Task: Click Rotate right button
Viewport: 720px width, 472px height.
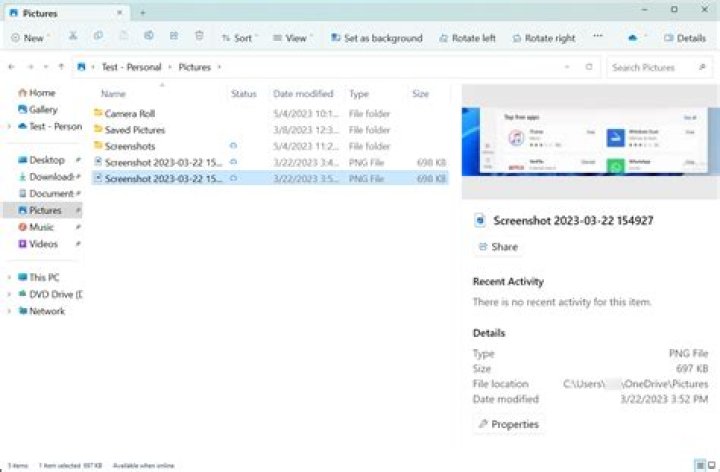Action: coord(544,38)
